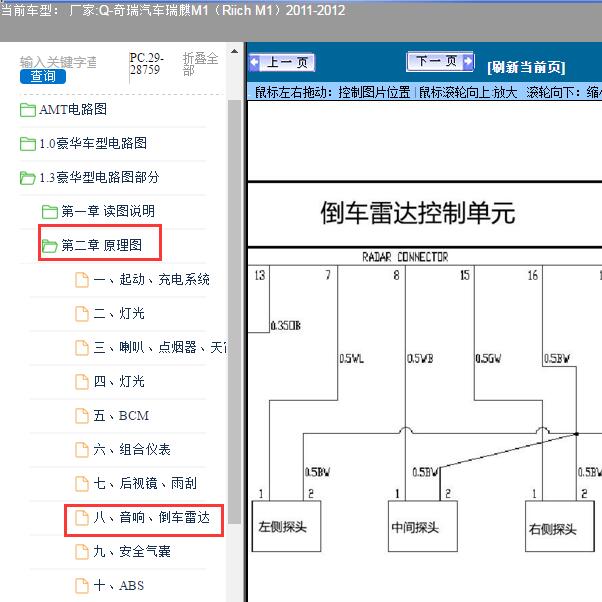Image resolution: width=602 pixels, height=602 pixels.
Task: Click the 右侧探头 sensor box
Action: [559, 526]
